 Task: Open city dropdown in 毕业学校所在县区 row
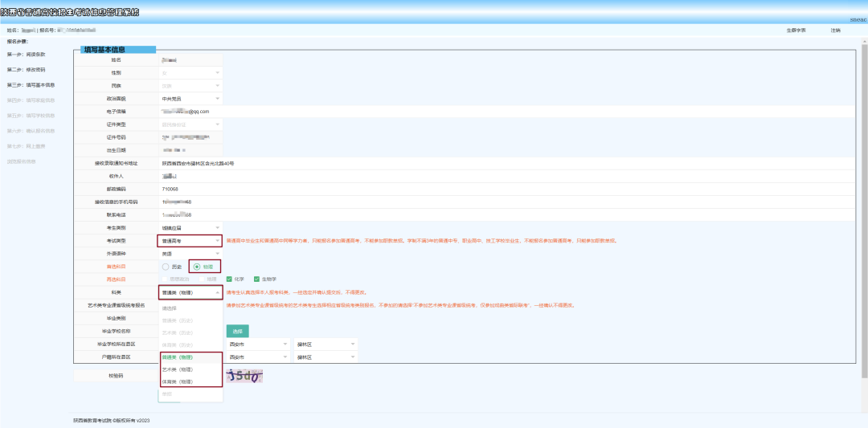point(259,344)
